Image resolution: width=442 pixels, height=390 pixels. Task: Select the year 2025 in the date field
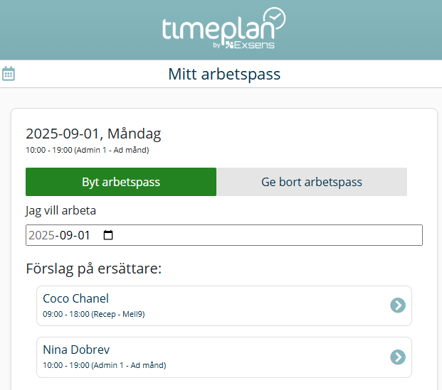(41, 235)
